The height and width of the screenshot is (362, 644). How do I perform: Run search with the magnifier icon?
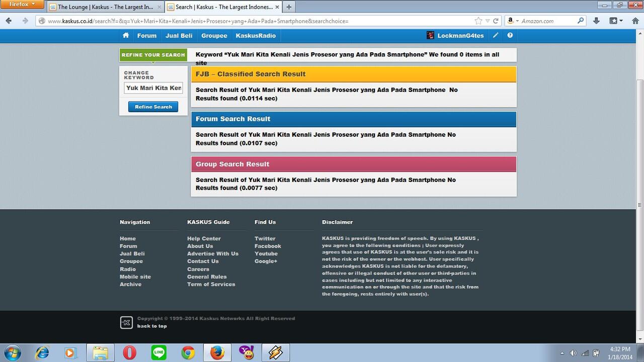coord(581,21)
